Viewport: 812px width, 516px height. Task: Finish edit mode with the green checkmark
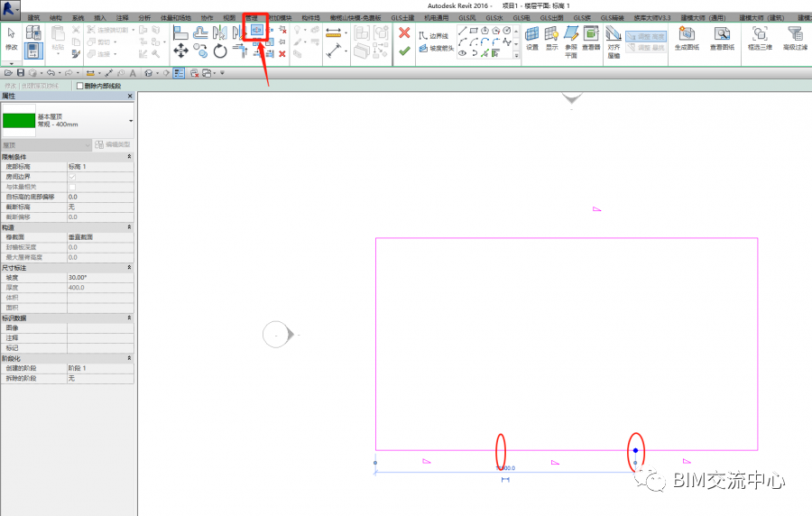(404, 51)
